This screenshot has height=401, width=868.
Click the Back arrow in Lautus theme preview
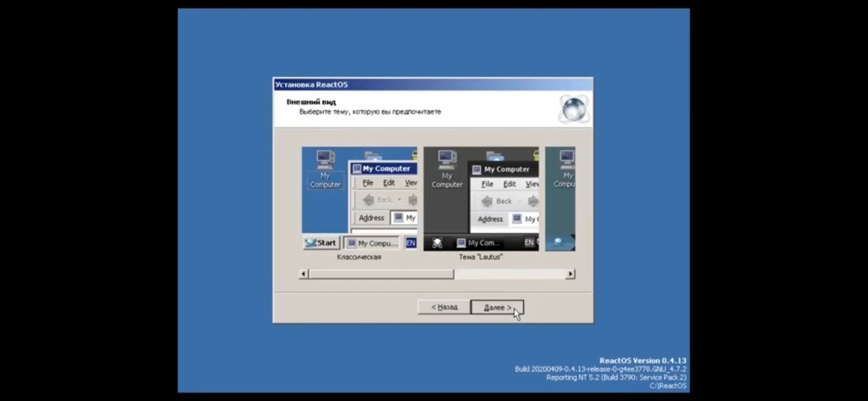(x=487, y=201)
